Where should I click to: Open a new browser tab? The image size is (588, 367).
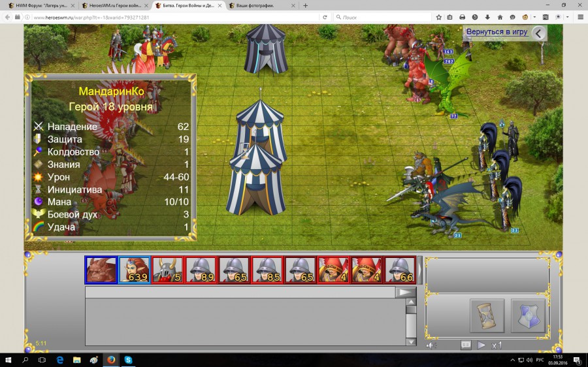click(305, 6)
